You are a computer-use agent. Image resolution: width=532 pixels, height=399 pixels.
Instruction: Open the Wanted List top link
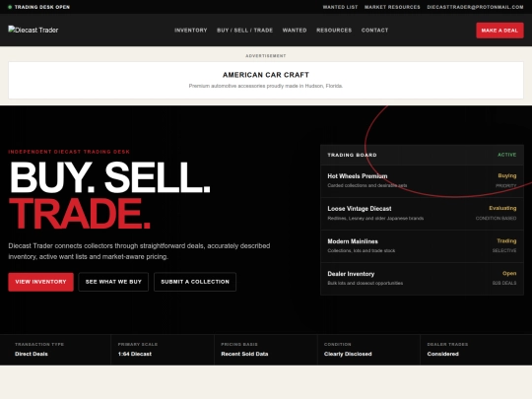tap(340, 7)
